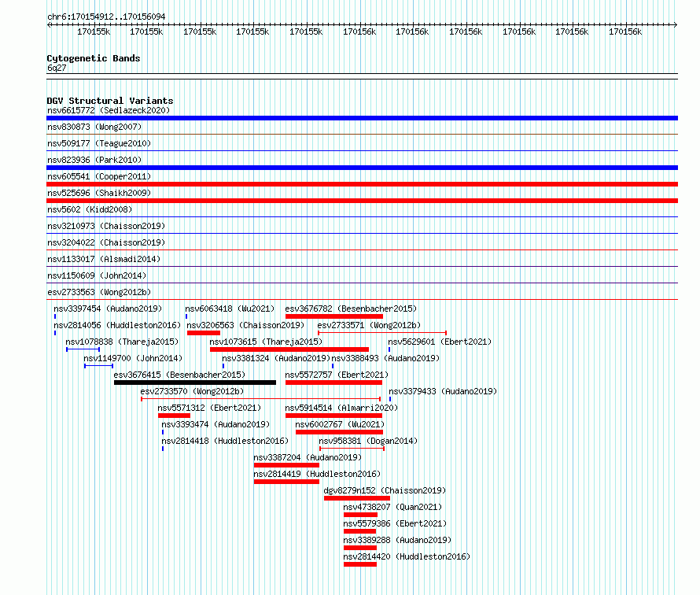
Task: Click nsv1133017 (Alsmadi2014) label
Action: click(104, 259)
